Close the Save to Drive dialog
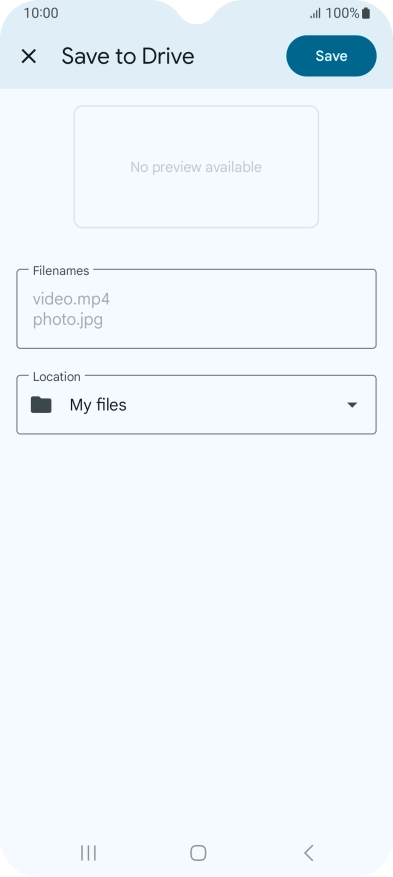This screenshot has height=877, width=393. [29, 56]
